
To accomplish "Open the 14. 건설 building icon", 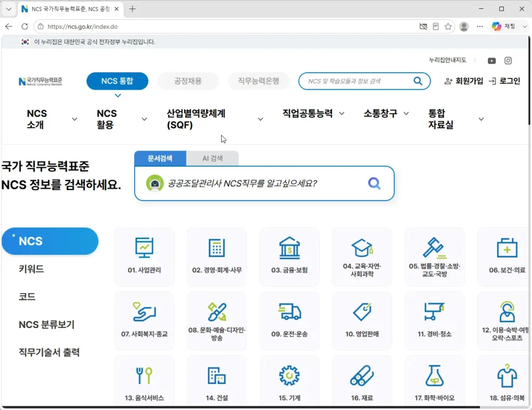I will [217, 375].
